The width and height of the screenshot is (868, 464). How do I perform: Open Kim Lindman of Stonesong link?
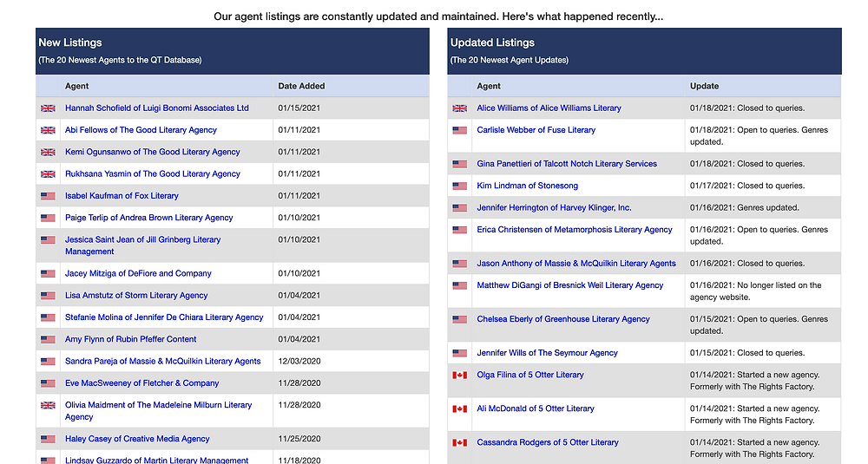pos(527,186)
